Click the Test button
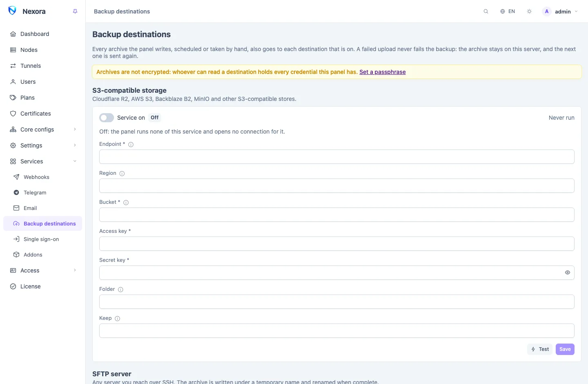 [x=540, y=349]
